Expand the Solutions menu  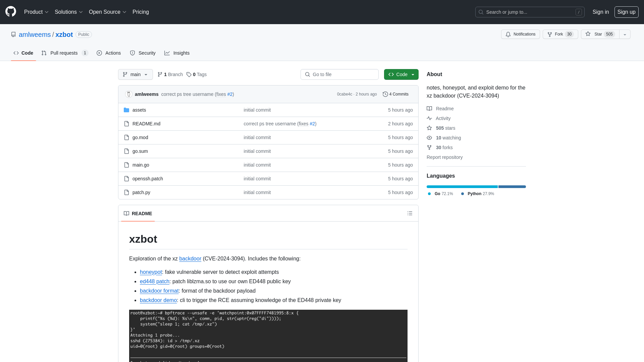tap(68, 12)
